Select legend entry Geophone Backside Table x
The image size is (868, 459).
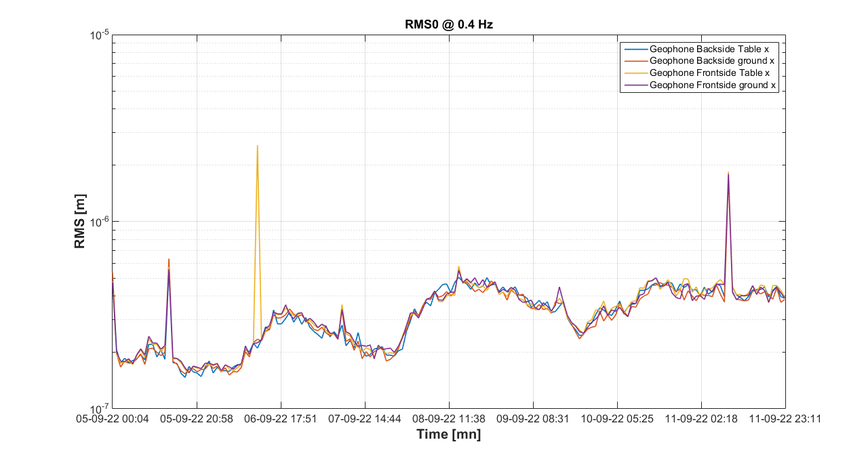(709, 49)
